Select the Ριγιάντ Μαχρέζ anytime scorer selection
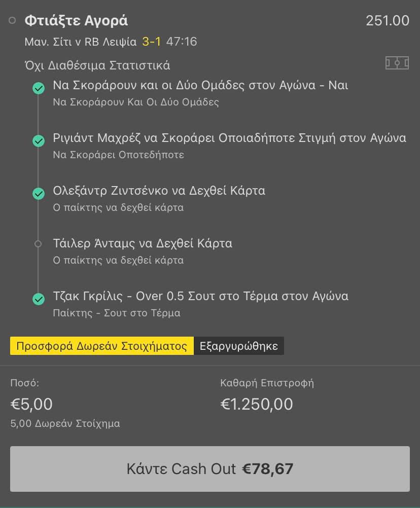This screenshot has height=508, width=420. [229, 138]
